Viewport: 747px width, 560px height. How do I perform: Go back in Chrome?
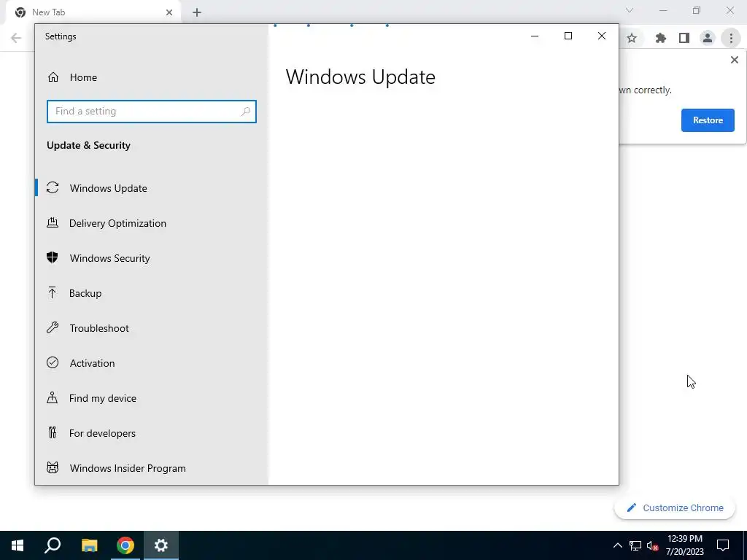(16, 38)
